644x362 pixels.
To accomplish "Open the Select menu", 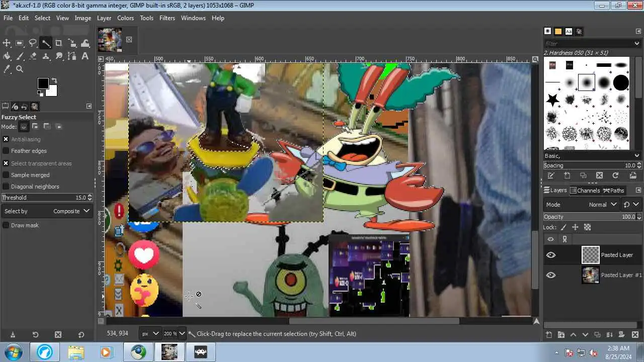I will 42,18.
